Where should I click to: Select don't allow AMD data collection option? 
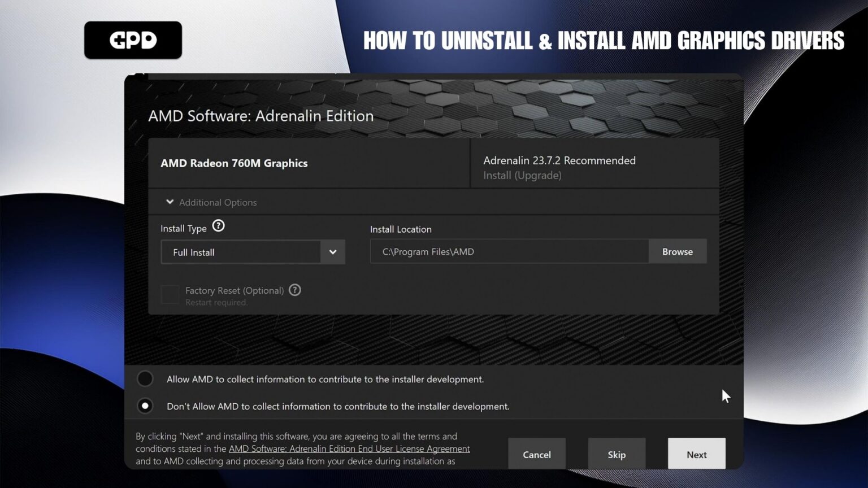click(145, 406)
